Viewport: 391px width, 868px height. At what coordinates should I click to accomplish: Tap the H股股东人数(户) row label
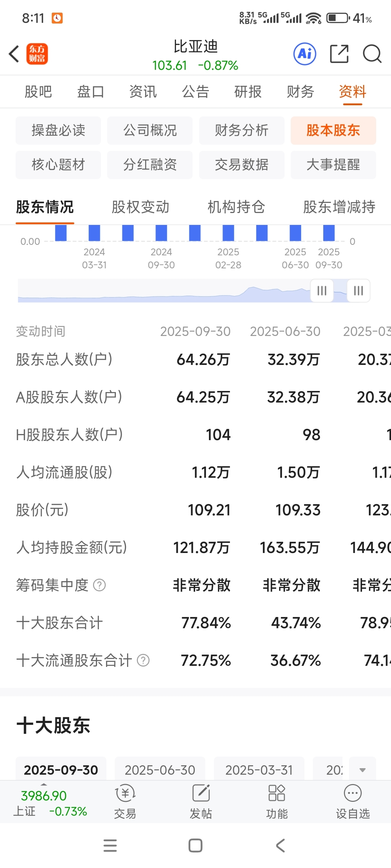[69, 435]
